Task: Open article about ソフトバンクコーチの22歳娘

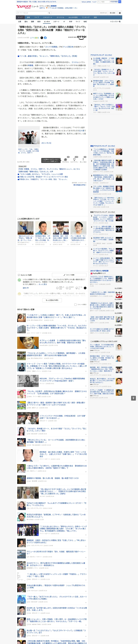Action: [x=63, y=417]
